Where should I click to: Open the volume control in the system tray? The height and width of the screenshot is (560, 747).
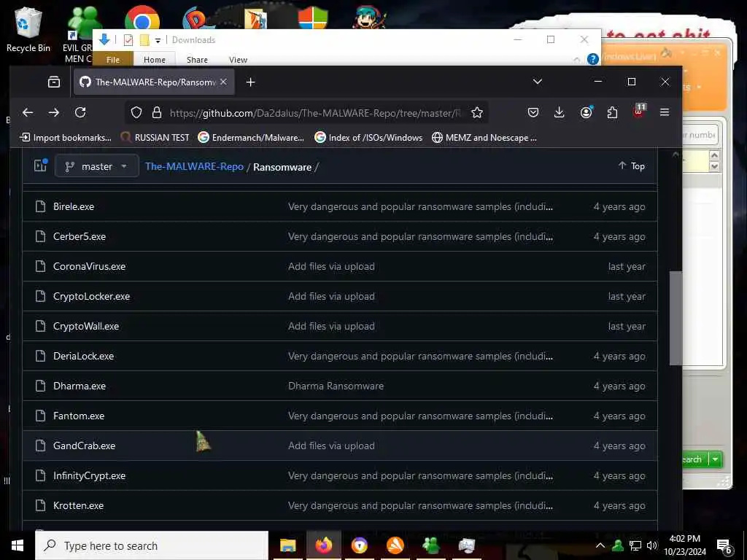[x=651, y=545]
